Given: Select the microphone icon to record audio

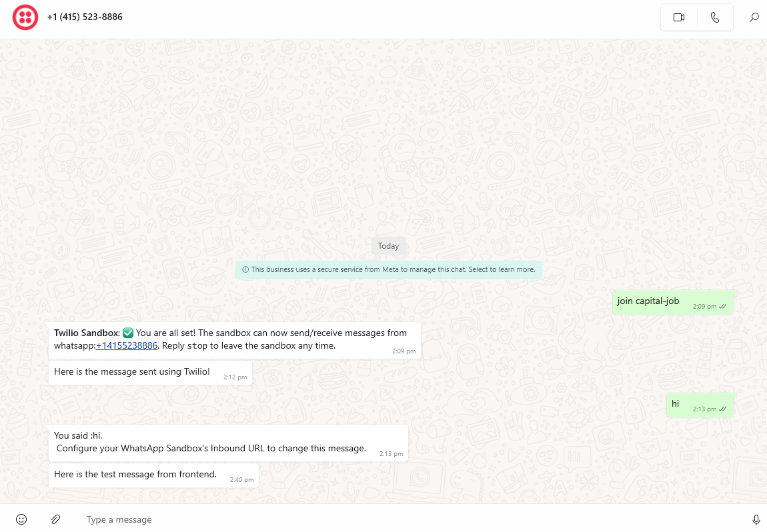Looking at the screenshot, I should [x=756, y=519].
